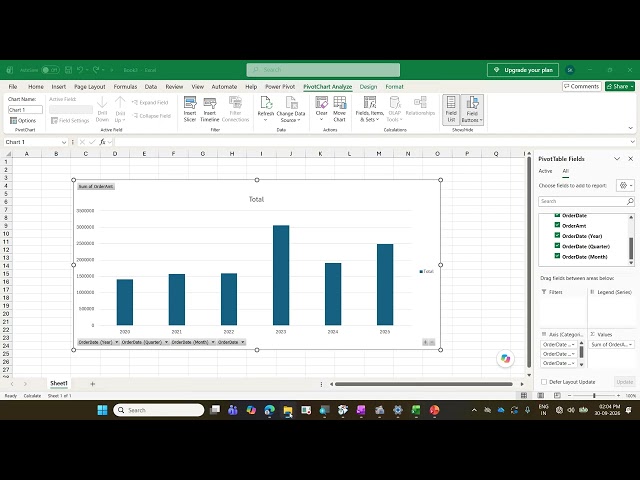The image size is (640, 480).
Task: Open the File menu
Action: coord(13,87)
